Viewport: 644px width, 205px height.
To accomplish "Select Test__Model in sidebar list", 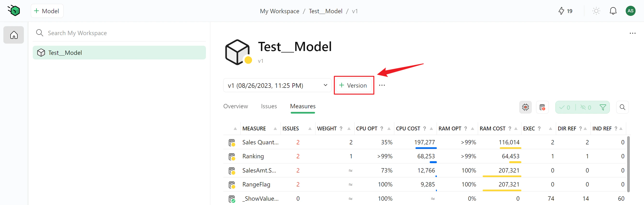I will (x=119, y=53).
